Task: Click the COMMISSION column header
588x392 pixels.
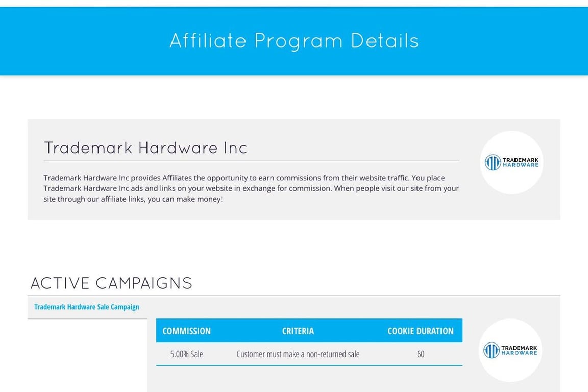Action: pos(186,331)
